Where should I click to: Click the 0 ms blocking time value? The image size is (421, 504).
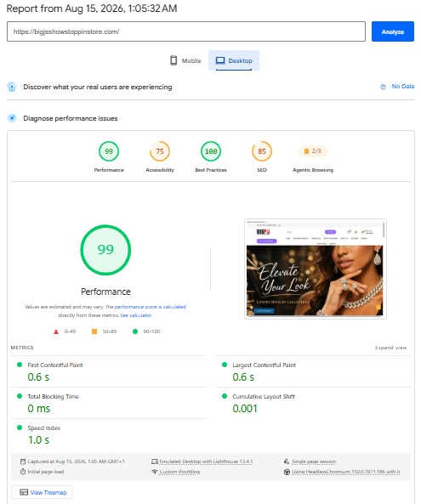[x=39, y=409]
